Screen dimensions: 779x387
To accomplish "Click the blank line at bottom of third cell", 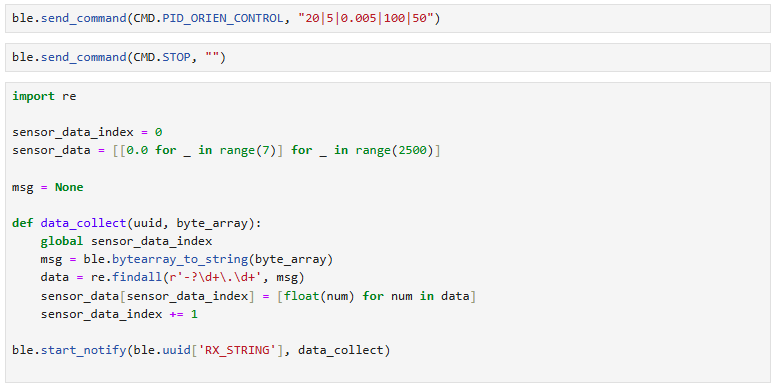I will [388, 369].
